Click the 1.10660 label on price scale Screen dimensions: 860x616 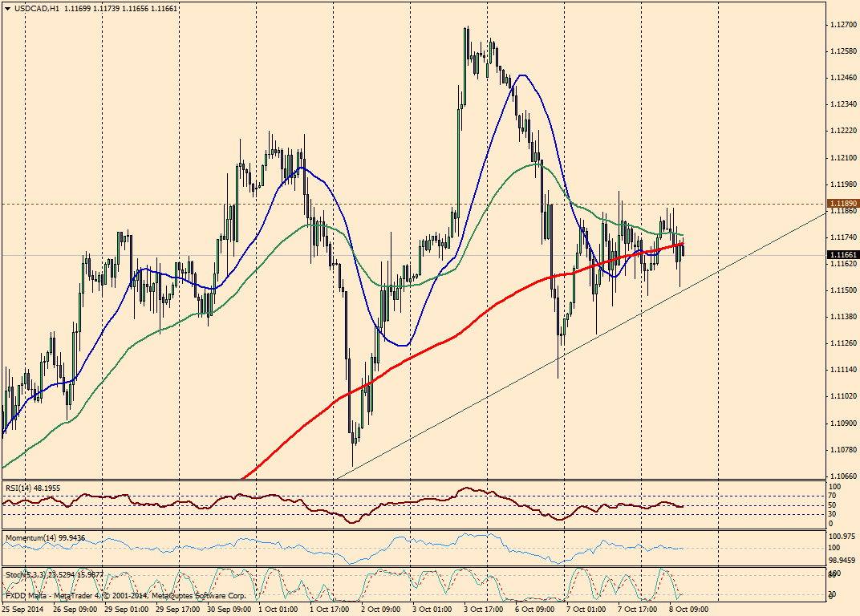pos(842,475)
